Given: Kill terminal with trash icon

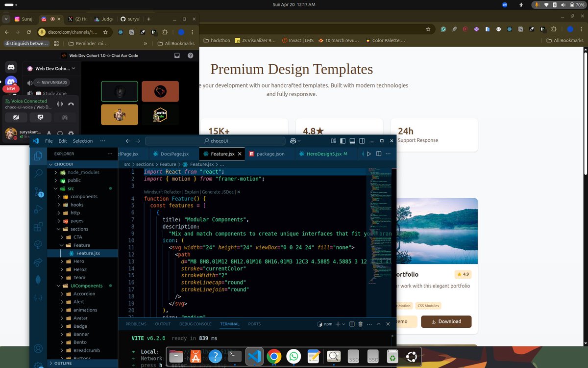Looking at the screenshot, I should pyautogui.click(x=361, y=324).
